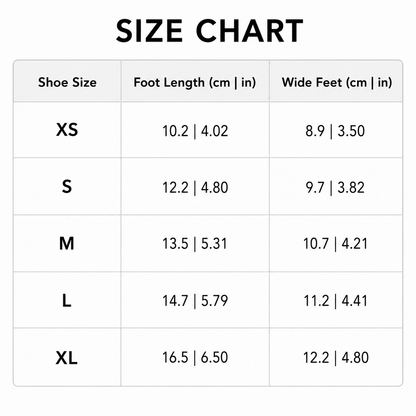Click the 10.2 | 4.02 foot length cell
Image resolution: width=416 pixels, height=416 pixels.
coord(195,131)
